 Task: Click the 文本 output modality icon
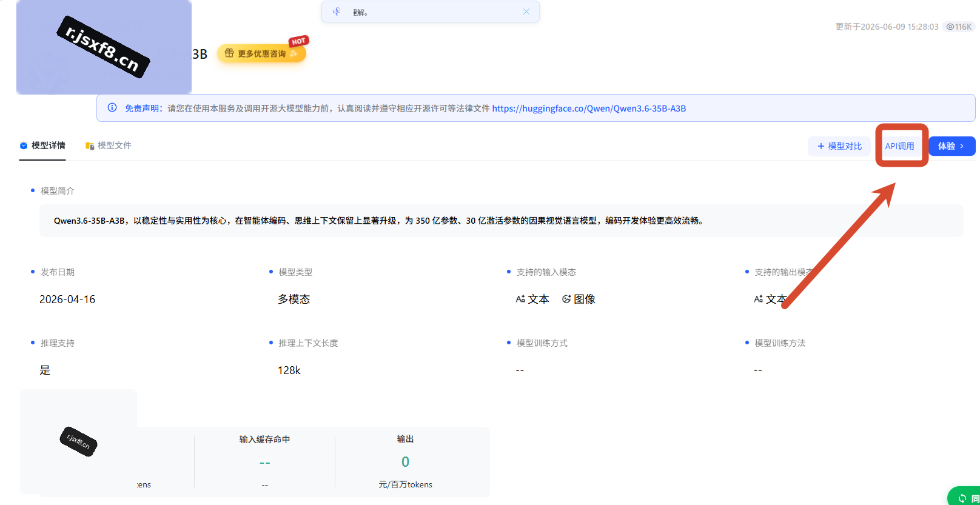[758, 299]
